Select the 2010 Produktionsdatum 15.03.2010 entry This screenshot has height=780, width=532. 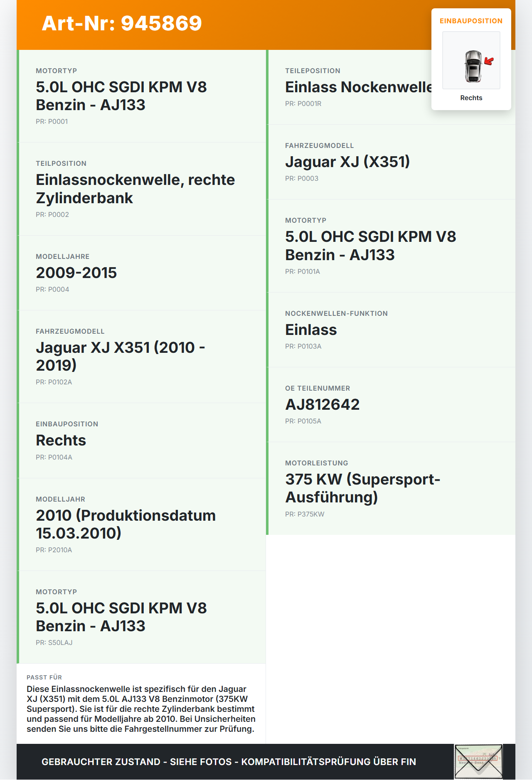pyautogui.click(x=142, y=524)
